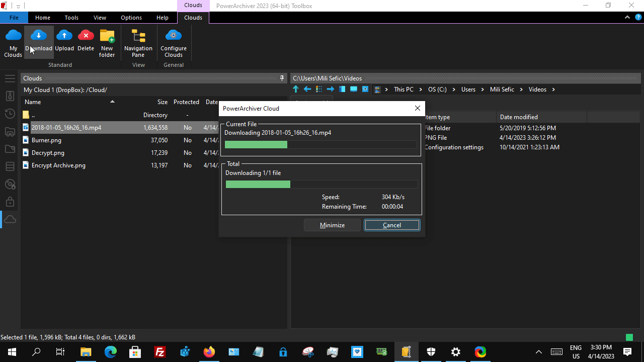This screenshot has width=644, height=362.
Task: Toggle the Clouds panel pin
Action: (282, 78)
